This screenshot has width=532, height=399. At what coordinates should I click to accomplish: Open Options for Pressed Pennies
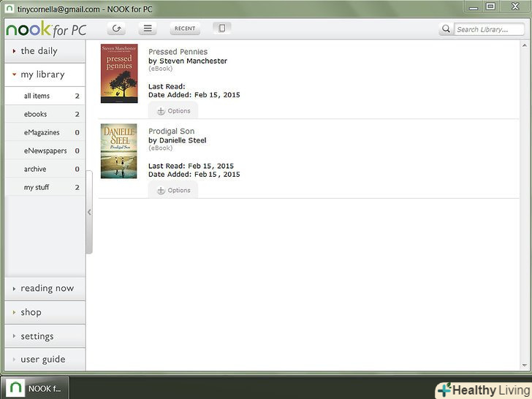coord(173,110)
